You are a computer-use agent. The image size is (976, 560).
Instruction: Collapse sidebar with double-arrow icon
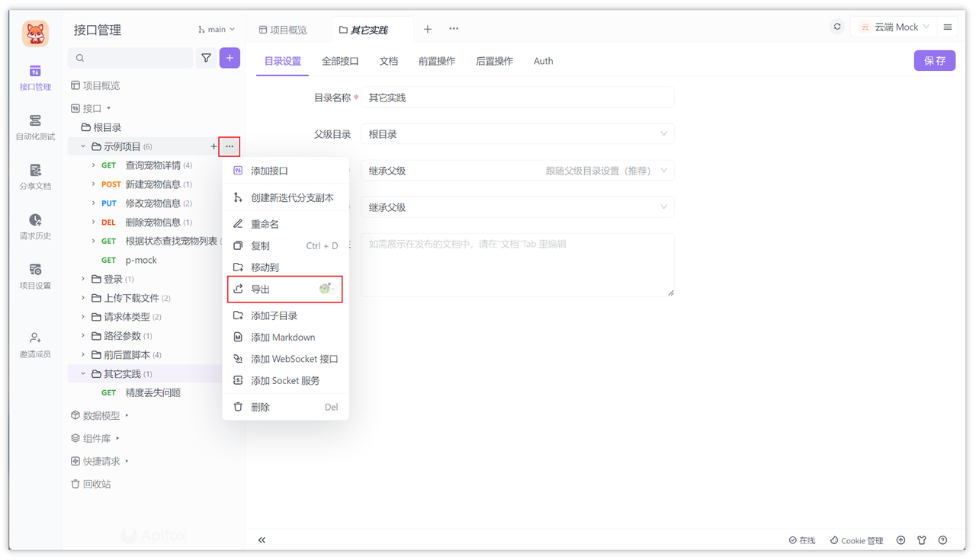pos(262,540)
